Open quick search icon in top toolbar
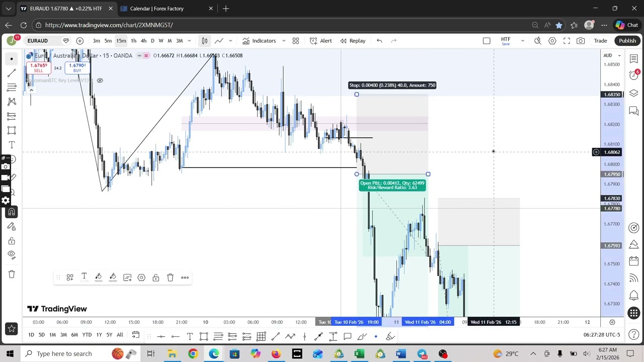The height and width of the screenshot is (362, 644). coord(538,41)
